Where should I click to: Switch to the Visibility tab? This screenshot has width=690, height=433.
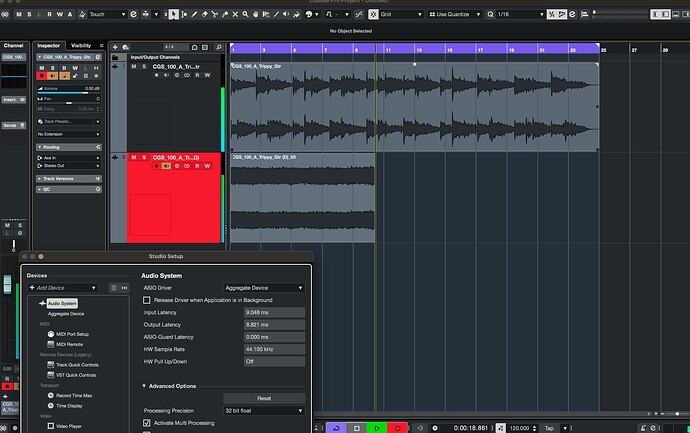[x=81, y=46]
